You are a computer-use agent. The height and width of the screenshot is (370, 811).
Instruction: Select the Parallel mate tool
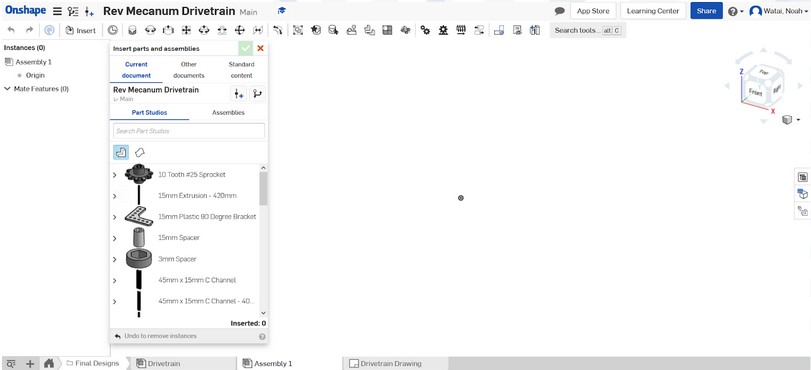(x=258, y=31)
